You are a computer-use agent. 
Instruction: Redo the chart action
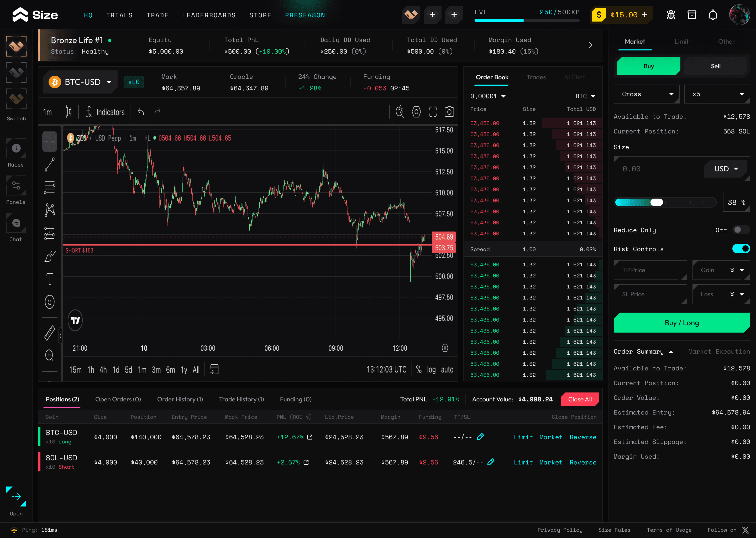157,112
